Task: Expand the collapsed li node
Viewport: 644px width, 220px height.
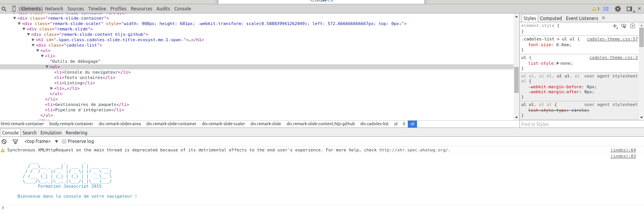Action: click(52, 88)
